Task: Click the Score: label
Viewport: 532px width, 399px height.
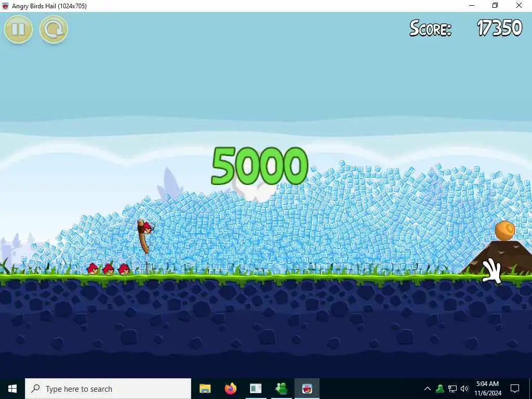Action: click(x=431, y=28)
